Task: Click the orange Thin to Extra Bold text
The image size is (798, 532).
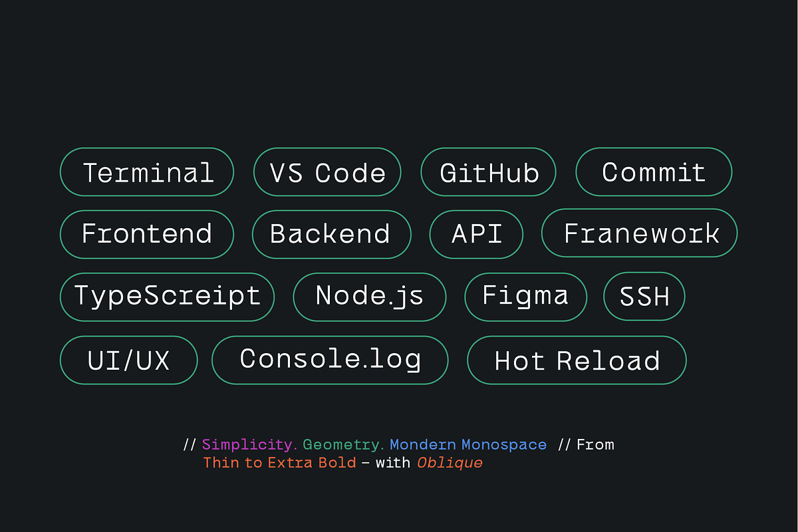Action: tap(280, 462)
